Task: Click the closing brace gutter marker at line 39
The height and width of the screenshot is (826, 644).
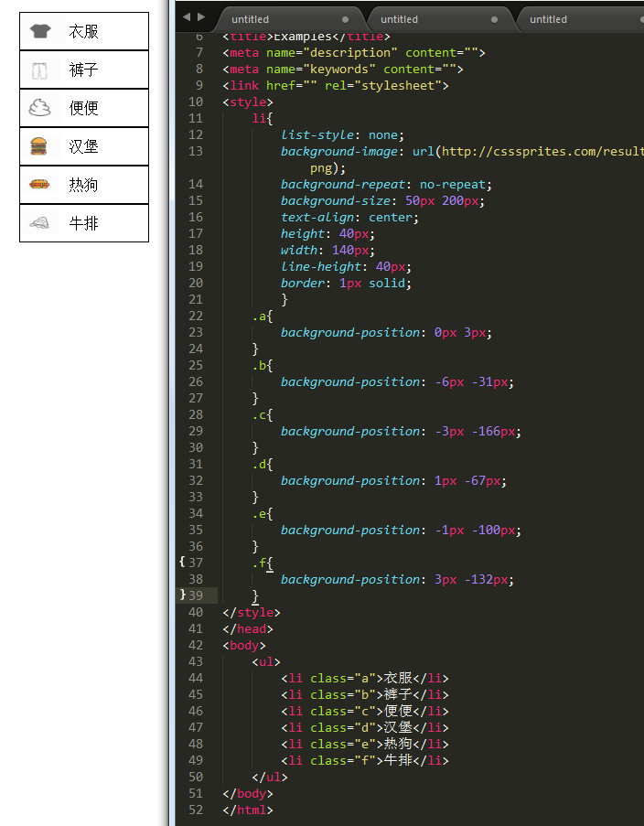Action: point(183,595)
